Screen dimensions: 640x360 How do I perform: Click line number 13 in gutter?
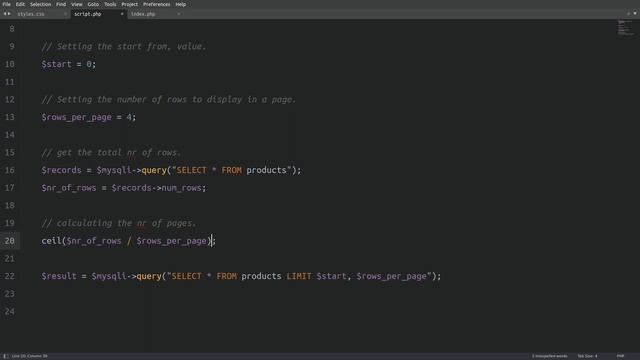coord(9,117)
